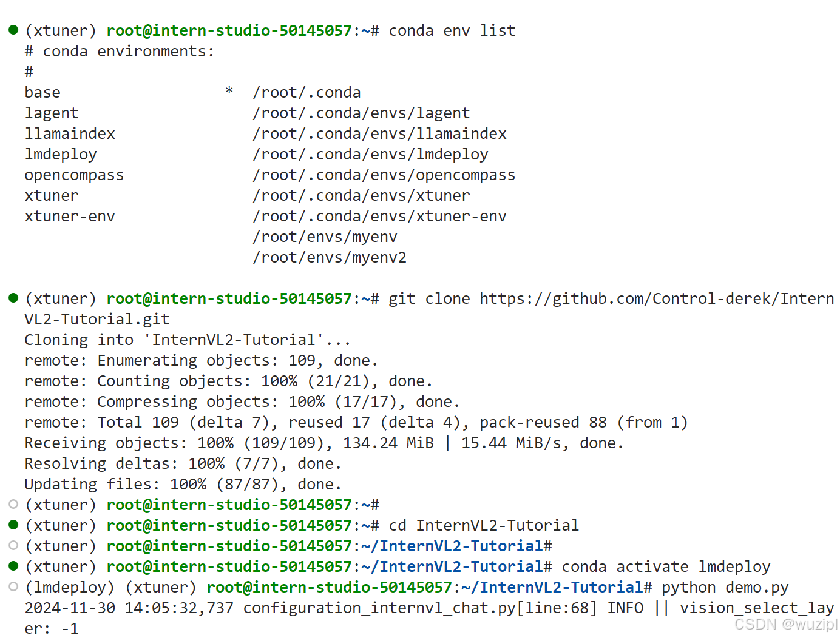This screenshot has height=638, width=840.
Task: Click the 'INFO' level label in the log line
Action: pos(625,608)
